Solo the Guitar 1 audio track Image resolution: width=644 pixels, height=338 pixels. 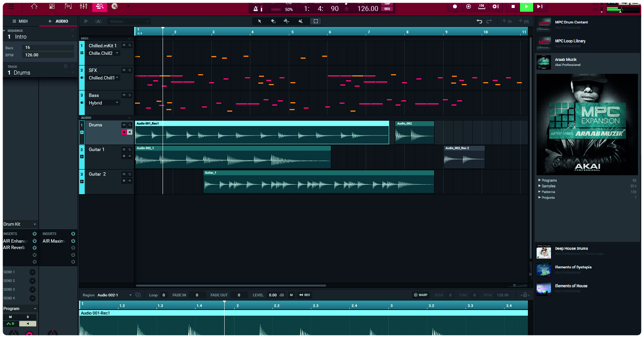130,149
